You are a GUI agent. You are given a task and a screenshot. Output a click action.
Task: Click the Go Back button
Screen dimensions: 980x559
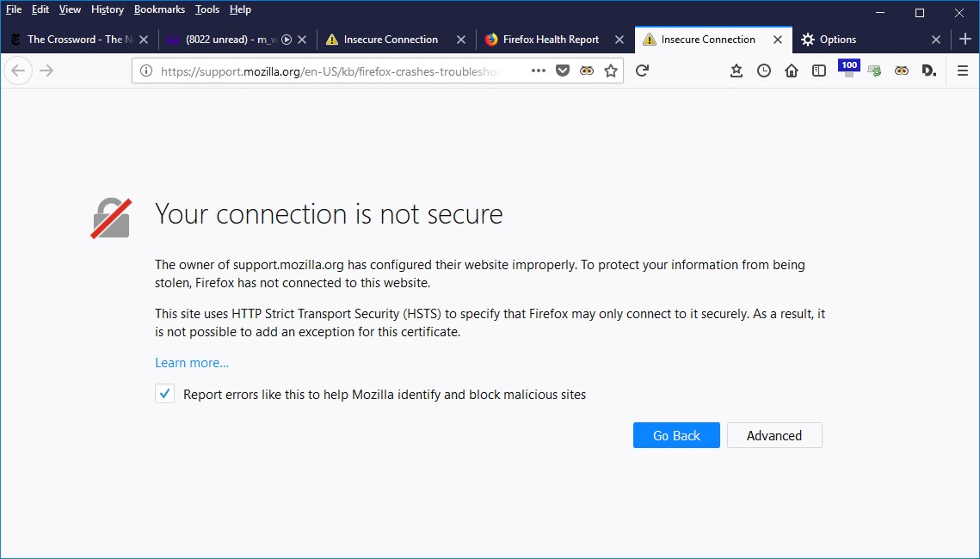click(x=676, y=435)
